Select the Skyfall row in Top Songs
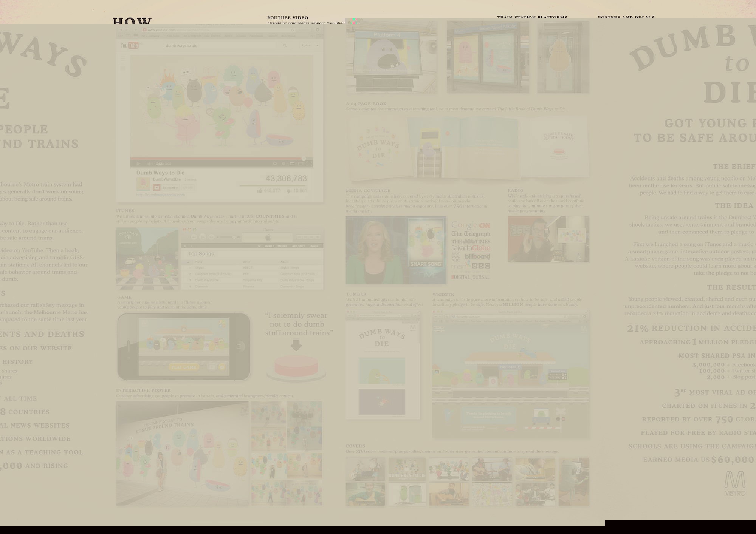 pyautogui.click(x=252, y=268)
